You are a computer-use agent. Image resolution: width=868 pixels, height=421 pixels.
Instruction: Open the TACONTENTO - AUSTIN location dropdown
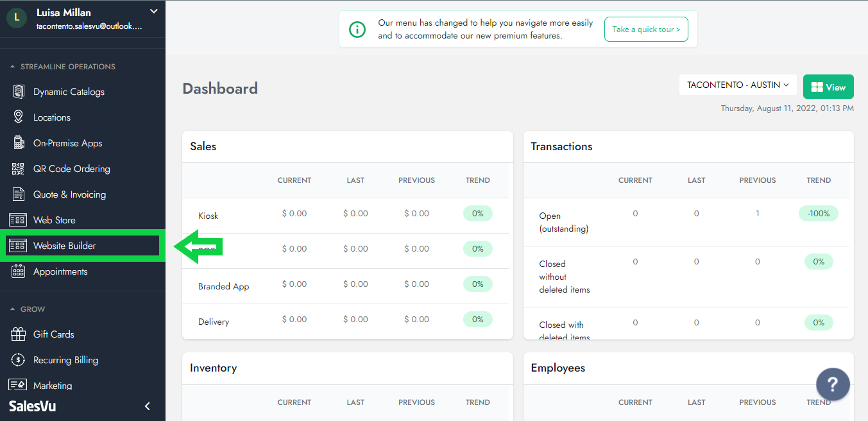[x=738, y=85]
